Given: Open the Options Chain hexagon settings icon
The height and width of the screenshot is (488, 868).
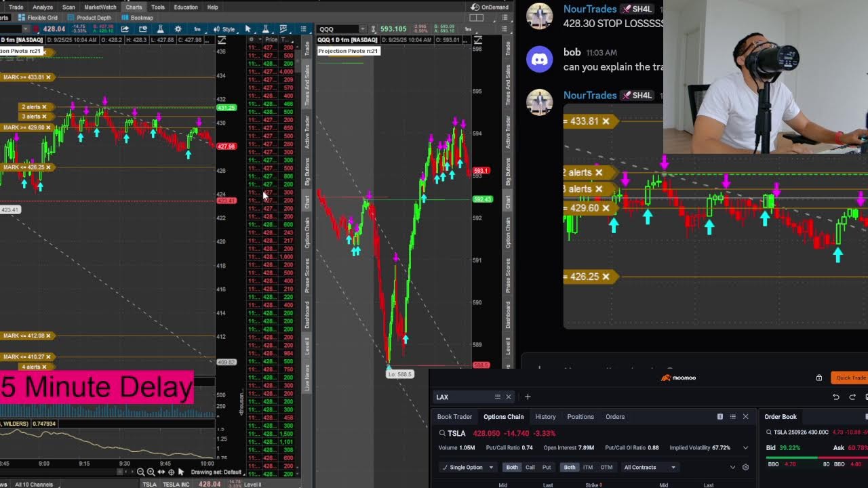Looking at the screenshot, I should tap(745, 467).
